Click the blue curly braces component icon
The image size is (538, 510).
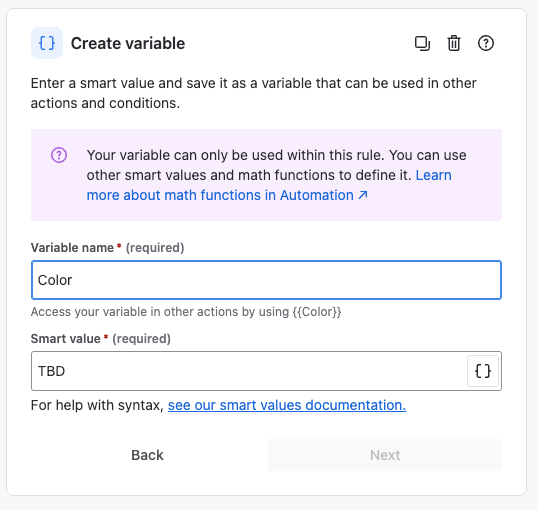pos(47,43)
